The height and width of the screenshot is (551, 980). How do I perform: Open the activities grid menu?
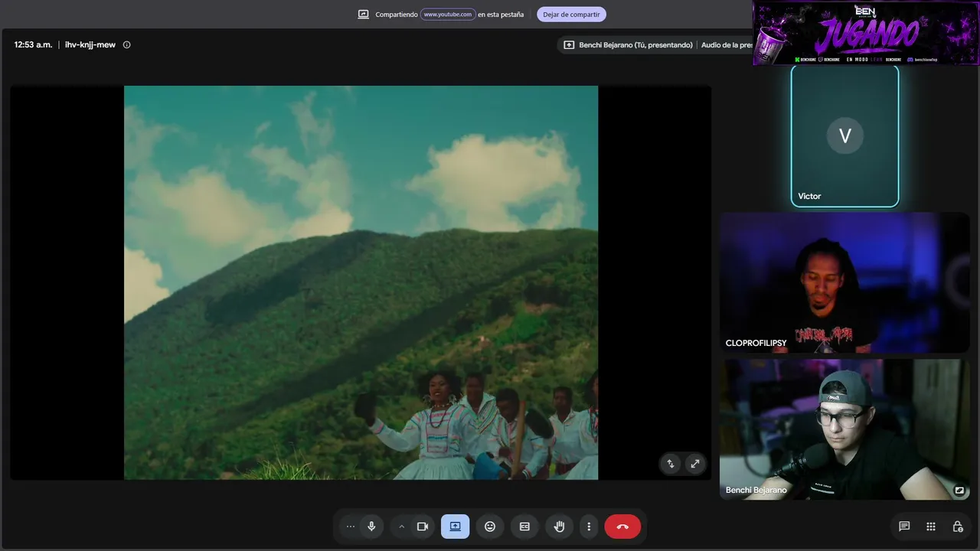click(x=931, y=527)
